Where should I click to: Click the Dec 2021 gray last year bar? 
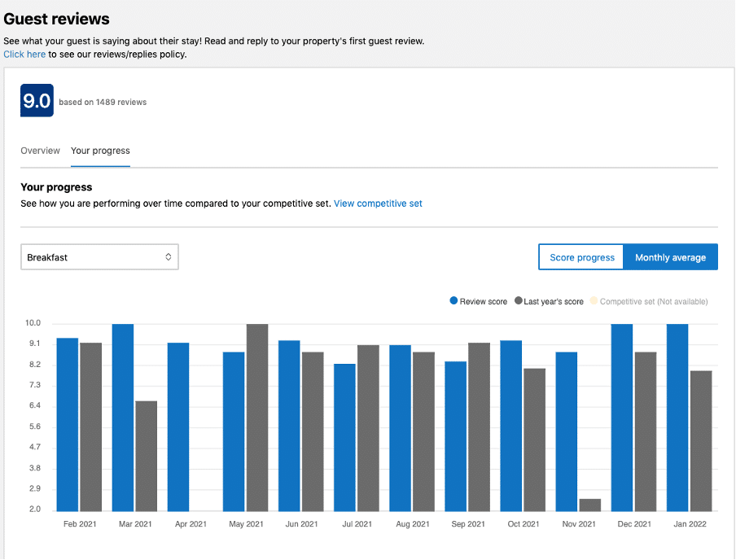tap(646, 432)
